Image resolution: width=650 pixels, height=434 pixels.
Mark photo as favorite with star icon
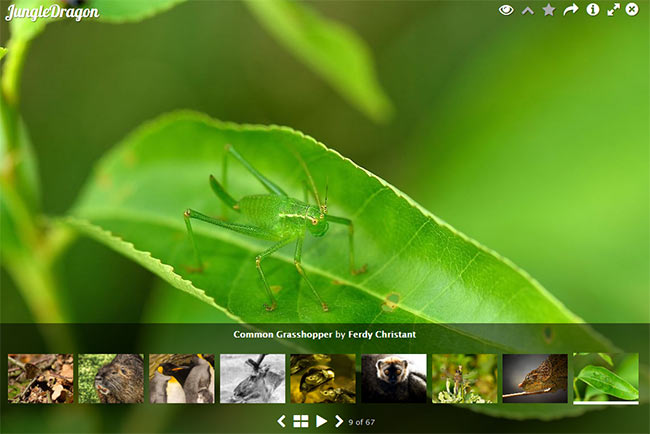click(549, 10)
